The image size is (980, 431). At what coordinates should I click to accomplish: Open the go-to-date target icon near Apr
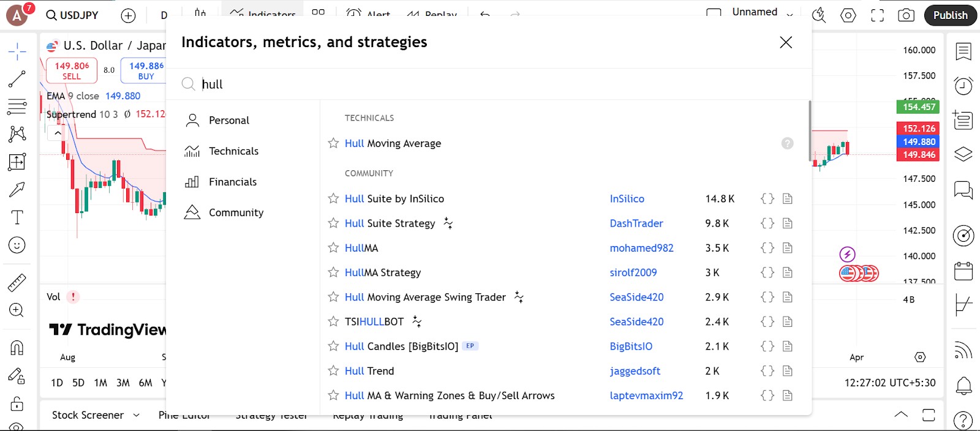click(920, 357)
